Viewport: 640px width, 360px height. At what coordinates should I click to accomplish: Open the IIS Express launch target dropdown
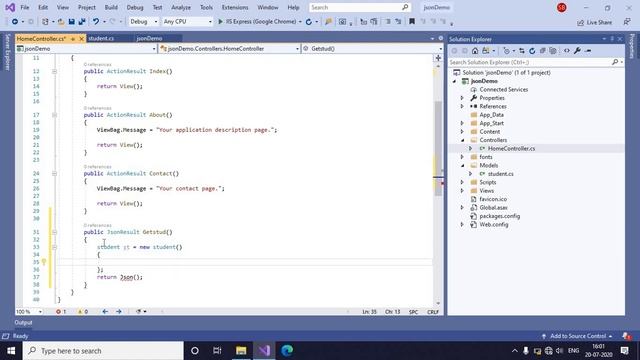coord(300,22)
